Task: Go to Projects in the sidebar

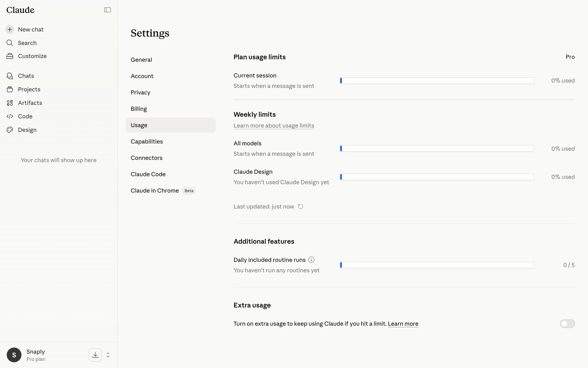Action: [x=29, y=89]
